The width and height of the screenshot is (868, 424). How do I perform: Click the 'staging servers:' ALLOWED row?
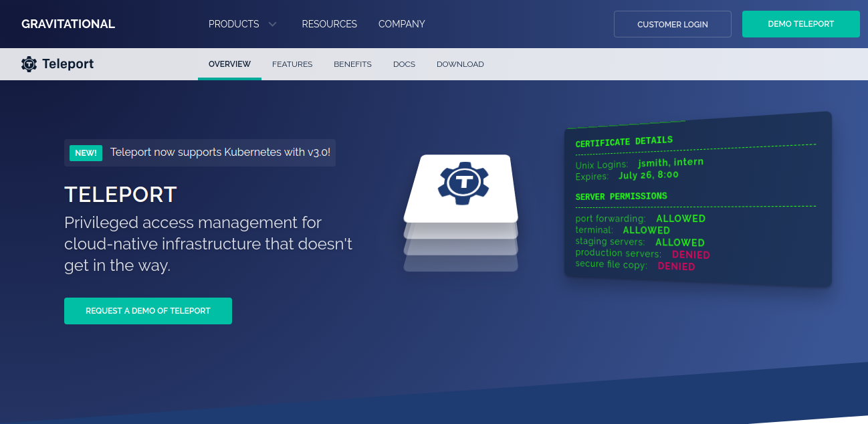pos(640,242)
